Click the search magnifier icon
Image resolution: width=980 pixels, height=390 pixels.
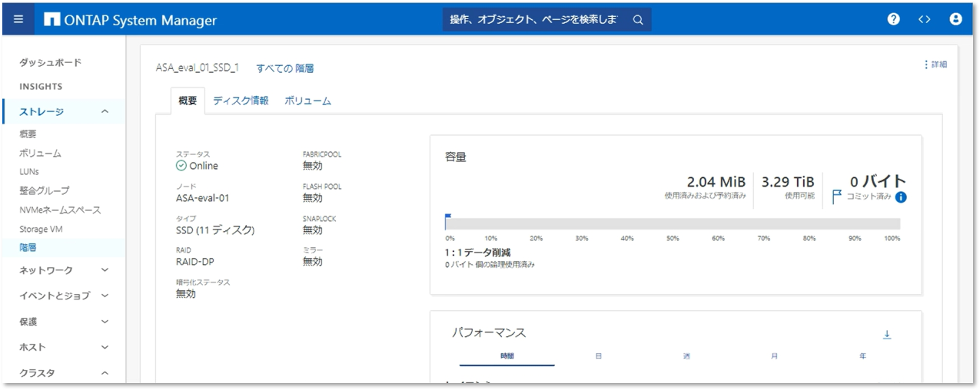pyautogui.click(x=638, y=20)
